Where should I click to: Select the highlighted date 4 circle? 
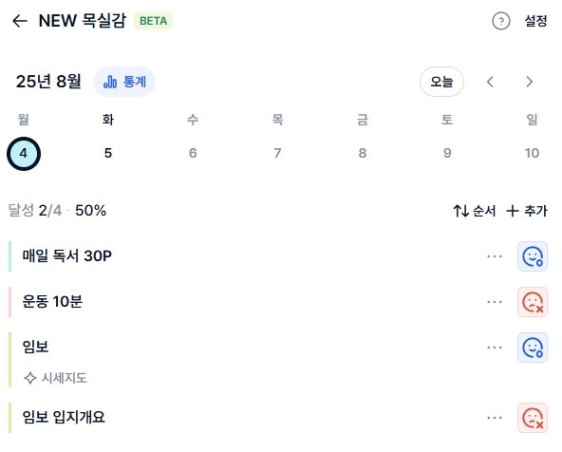coord(24,153)
